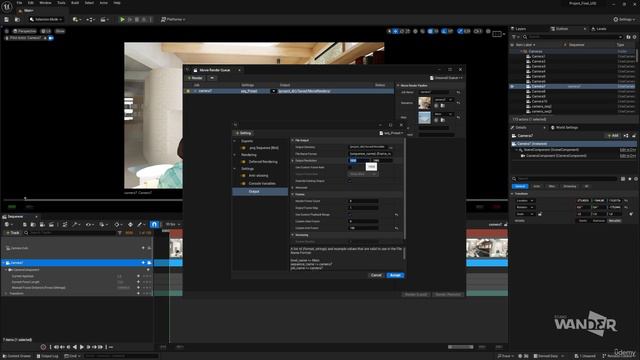
Task: Click the Custom End Frame field
Action: click(x=363, y=228)
